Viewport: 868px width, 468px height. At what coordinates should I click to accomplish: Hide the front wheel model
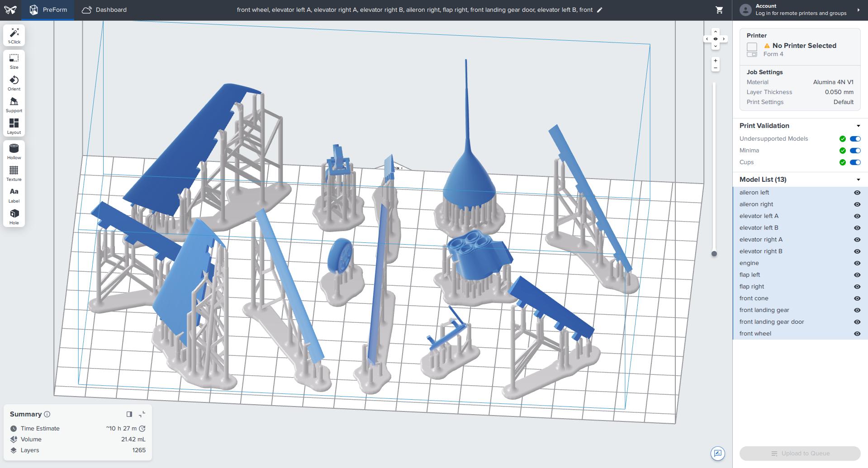click(x=857, y=334)
